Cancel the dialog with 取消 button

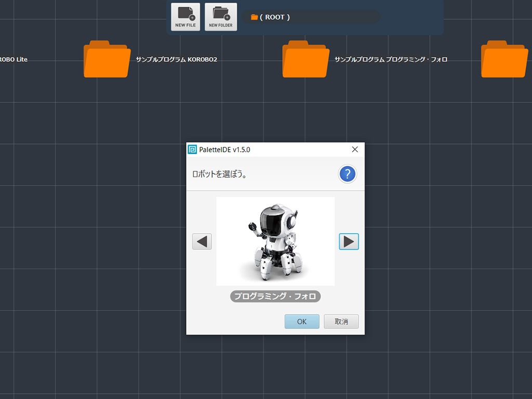[x=341, y=321]
